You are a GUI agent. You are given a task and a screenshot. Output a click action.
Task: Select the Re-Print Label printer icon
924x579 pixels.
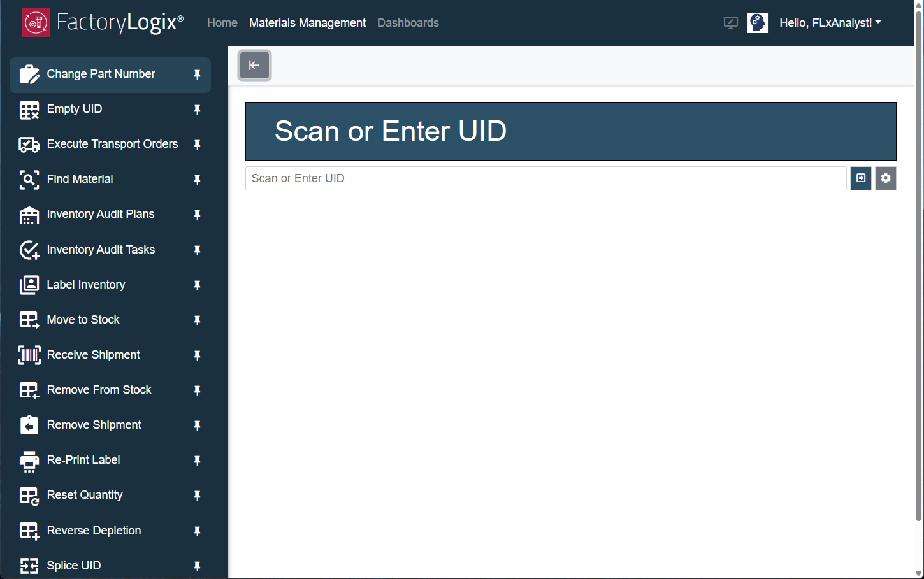coord(29,460)
